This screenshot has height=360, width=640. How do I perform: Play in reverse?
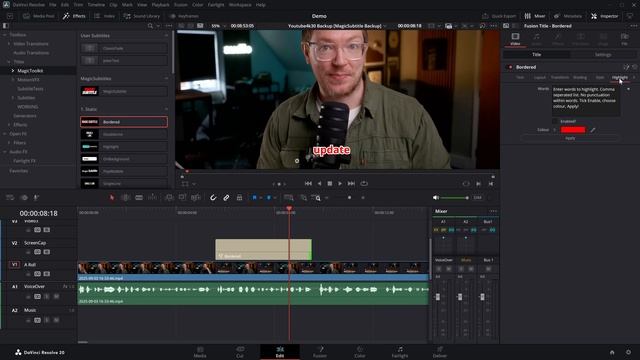pos(319,184)
